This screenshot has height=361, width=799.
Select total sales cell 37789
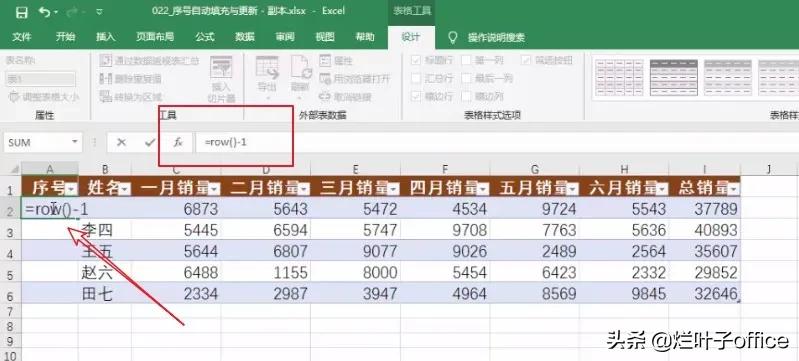click(705, 209)
